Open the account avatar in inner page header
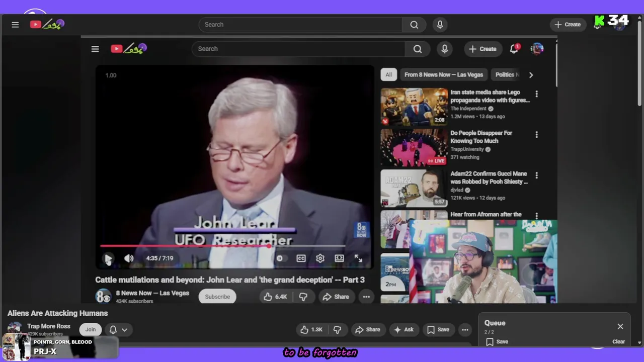Screen dimensions: 644x362 point(537,49)
